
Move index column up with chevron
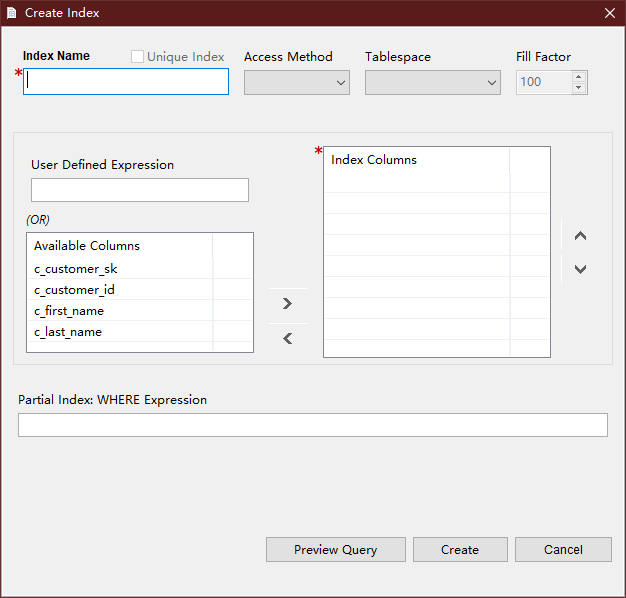click(580, 236)
